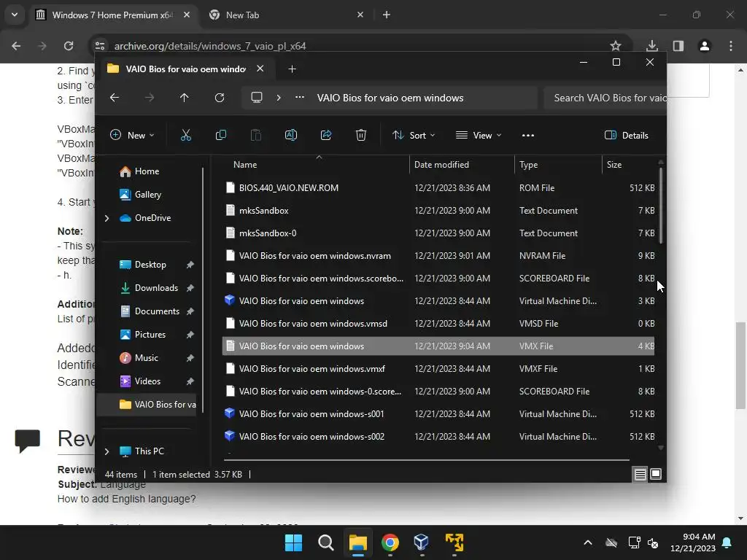The height and width of the screenshot is (560, 747).
Task: Click the breadcrumb chevron after the PC icon
Action: [279, 98]
